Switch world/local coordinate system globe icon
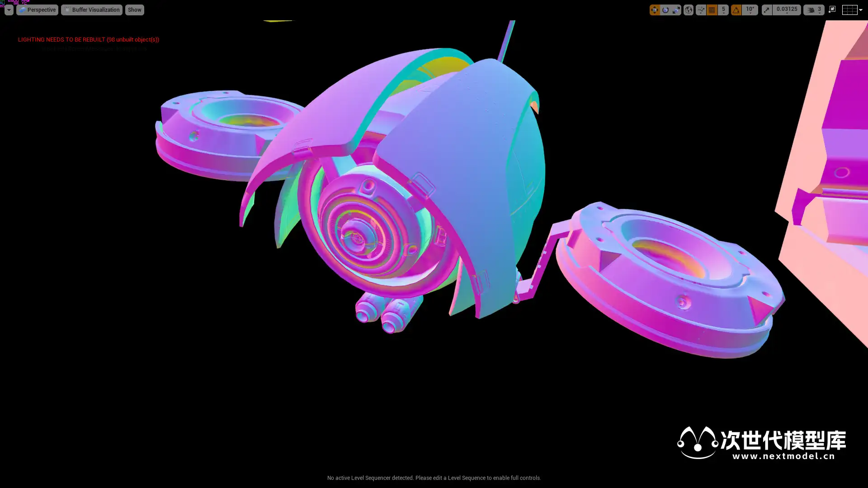The image size is (868, 488). 688,9
